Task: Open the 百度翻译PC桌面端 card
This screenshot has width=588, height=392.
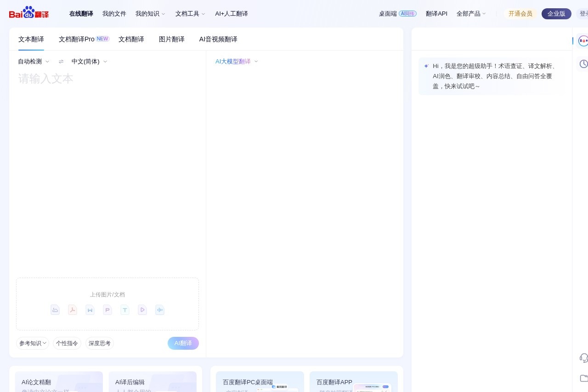Action: point(260,381)
